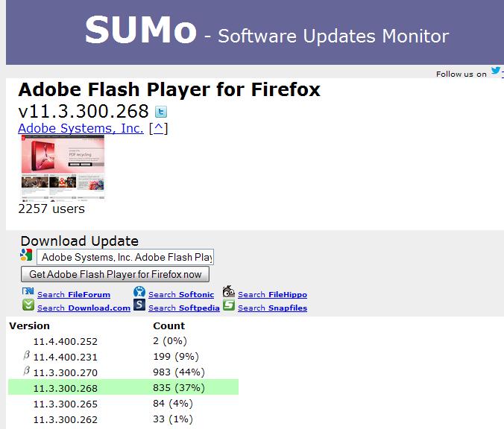
Task: Open the Adobe website screenshot thumbnail
Action: pos(63,168)
